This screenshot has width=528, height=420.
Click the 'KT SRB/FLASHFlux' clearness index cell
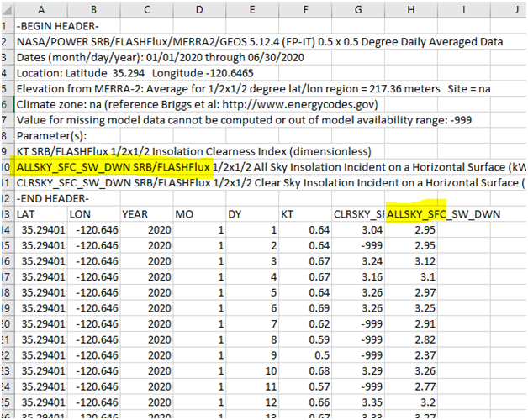[x=193, y=151]
